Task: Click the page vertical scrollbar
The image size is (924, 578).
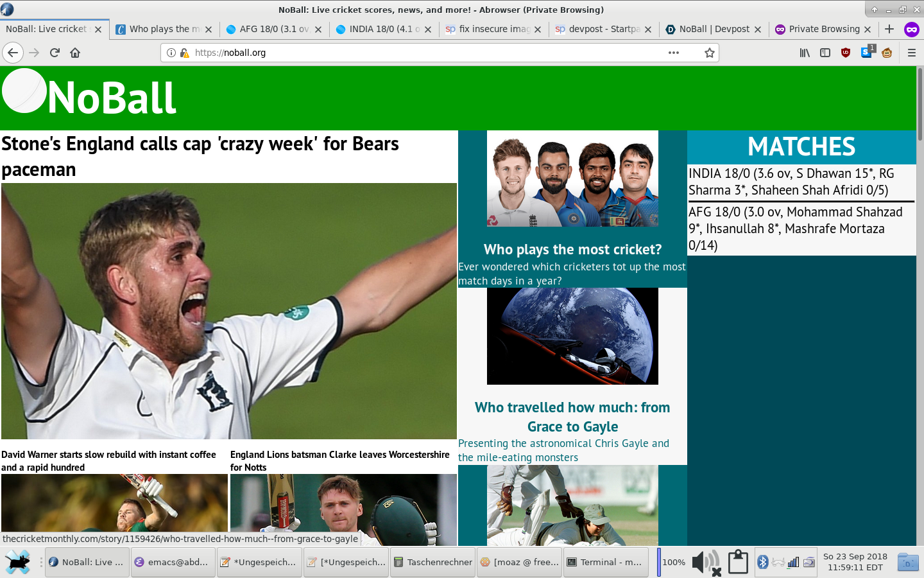Action: coord(920,104)
